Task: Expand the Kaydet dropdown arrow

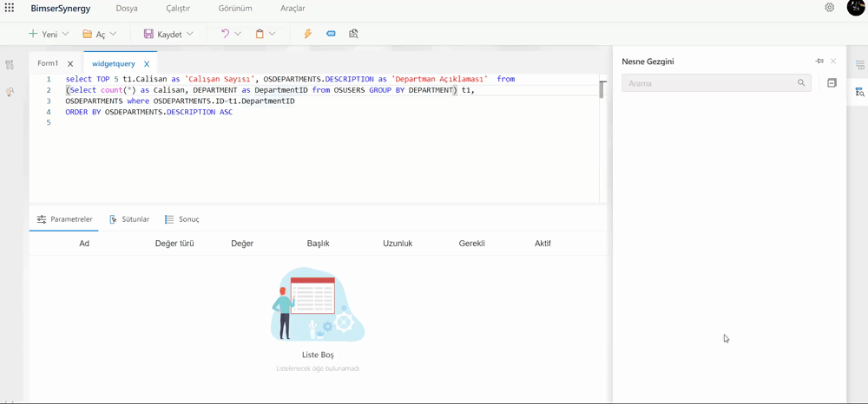Action: pos(190,34)
